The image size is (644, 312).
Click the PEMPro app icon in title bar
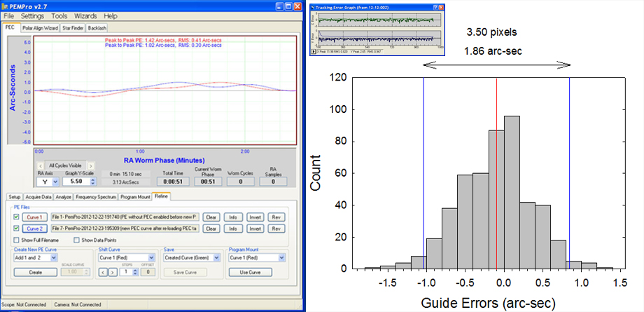coord(6,6)
